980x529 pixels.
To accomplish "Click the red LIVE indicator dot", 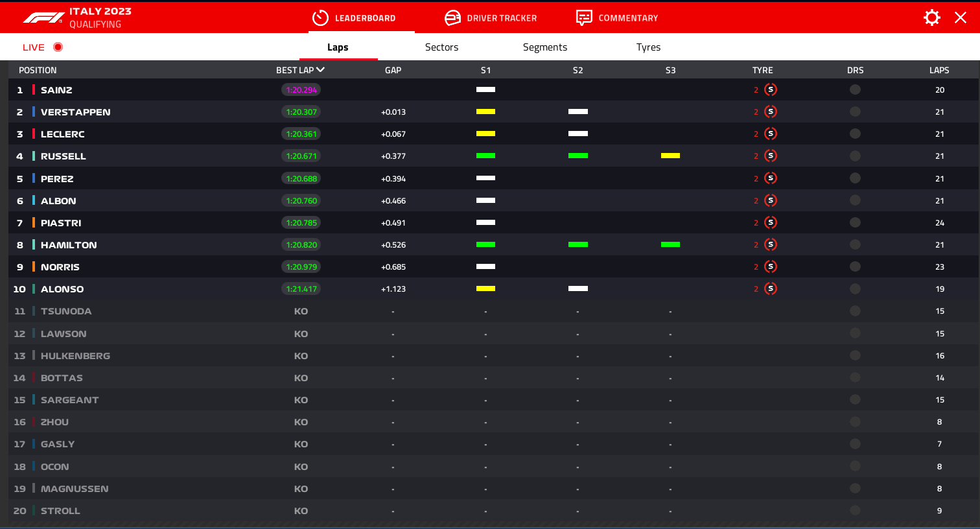I will coord(58,47).
